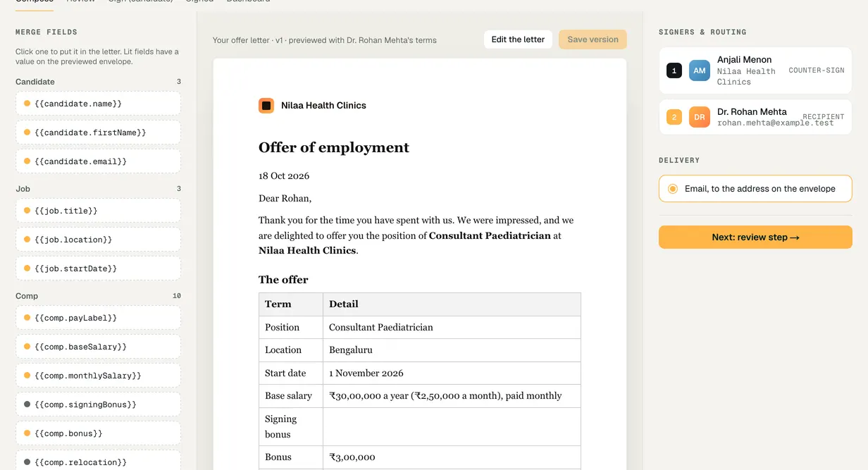
Task: Insert the {{comp.payLabel}} merge field
Action: click(98, 318)
